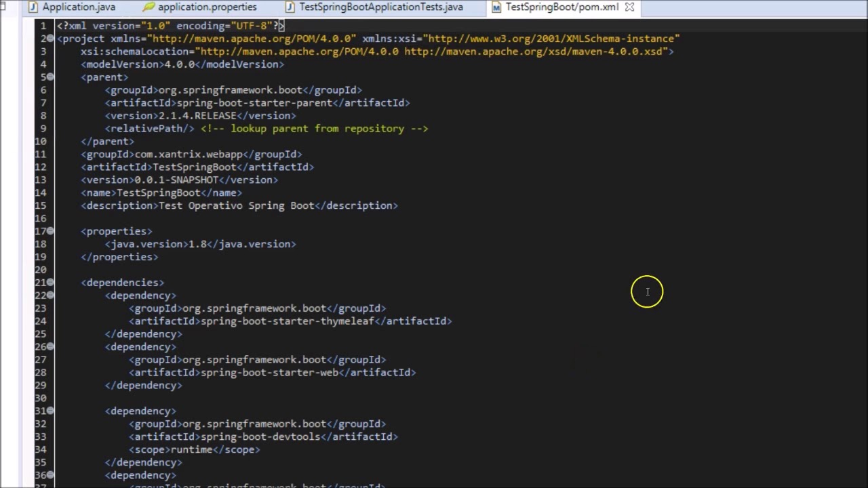868x488 pixels.
Task: Click the name 'TestSpringBoot' on line 14
Action: pyautogui.click(x=159, y=193)
